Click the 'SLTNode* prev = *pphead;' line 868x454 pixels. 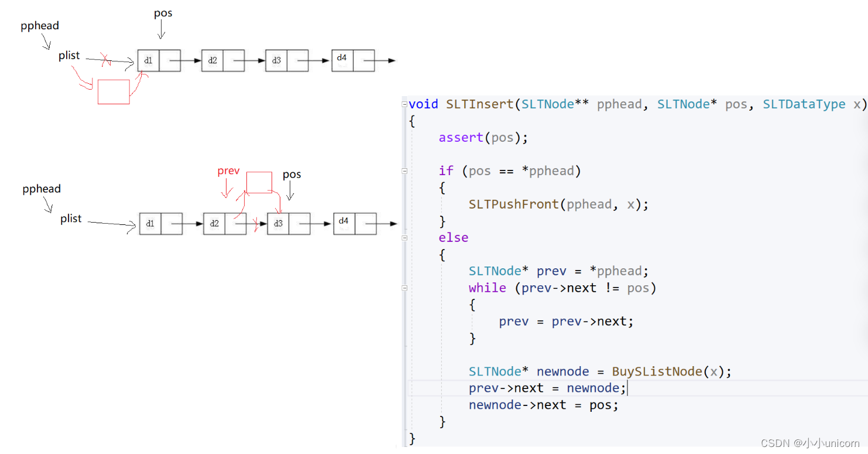click(558, 271)
